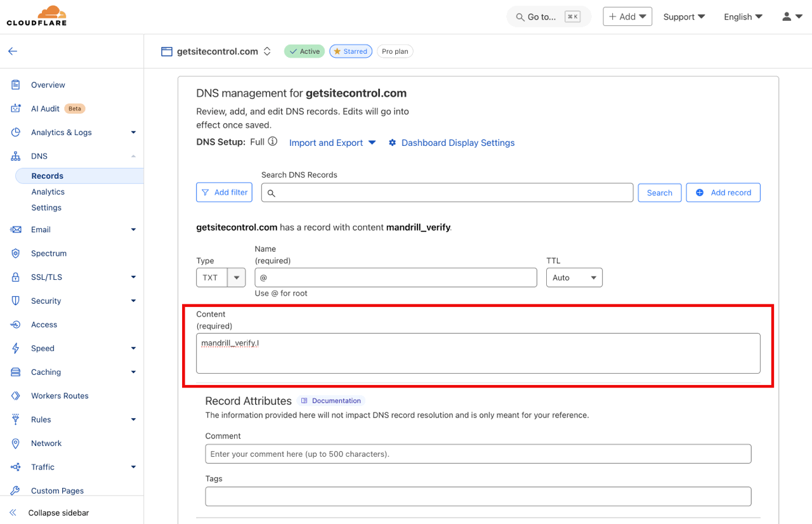
Task: Switch to DNS Settings
Action: [x=46, y=207]
